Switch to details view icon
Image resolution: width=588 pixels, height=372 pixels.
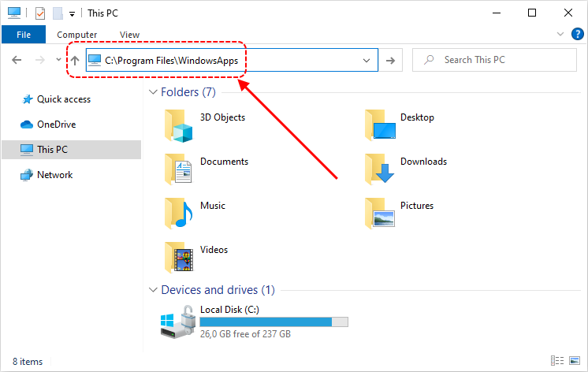point(557,361)
